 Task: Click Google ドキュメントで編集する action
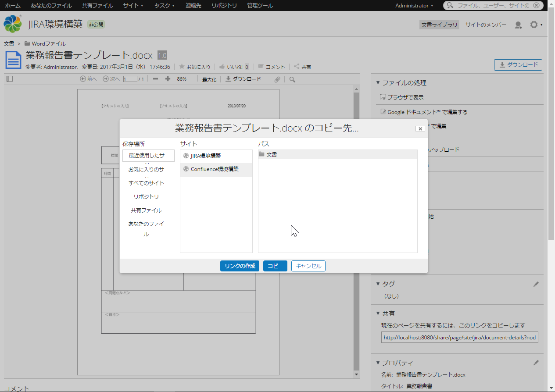(424, 112)
